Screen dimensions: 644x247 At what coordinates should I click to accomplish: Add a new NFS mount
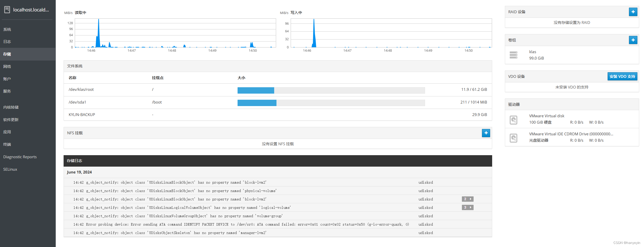(486, 133)
